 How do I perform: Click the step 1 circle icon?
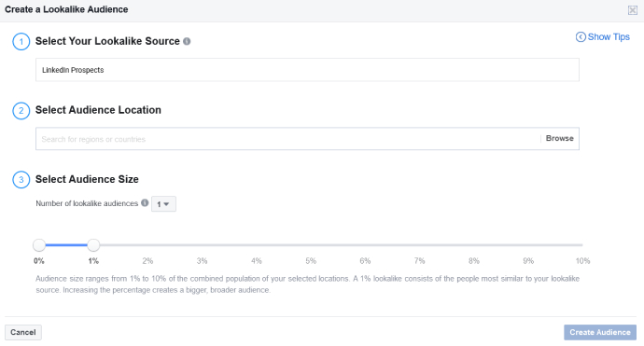click(21, 41)
